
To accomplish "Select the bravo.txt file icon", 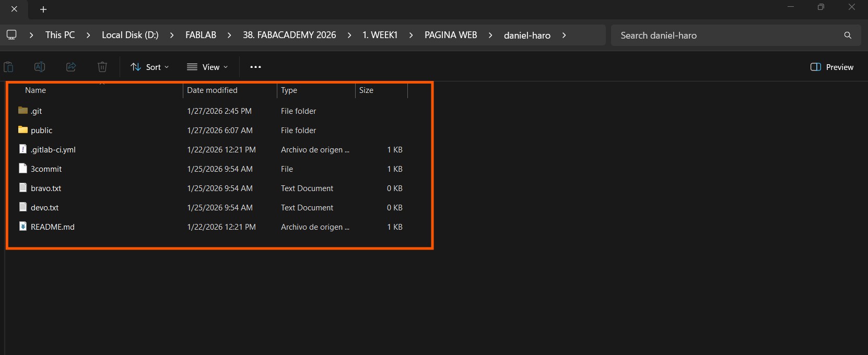I will click(23, 187).
